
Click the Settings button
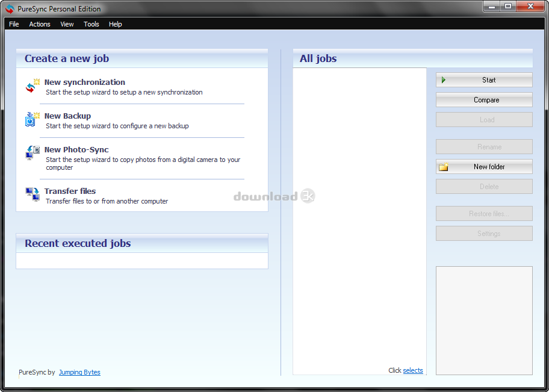(484, 234)
